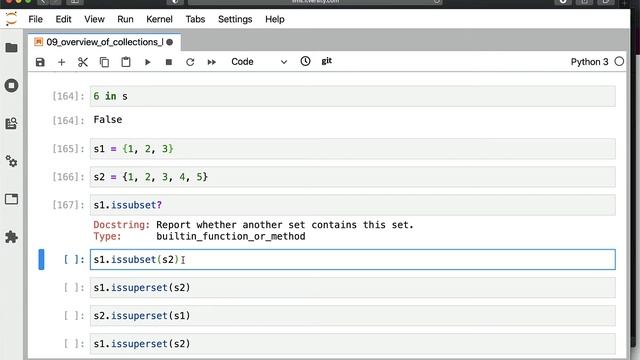Image resolution: width=640 pixels, height=360 pixels.
Task: Click the [167] input prompt
Action: [x=68, y=205]
